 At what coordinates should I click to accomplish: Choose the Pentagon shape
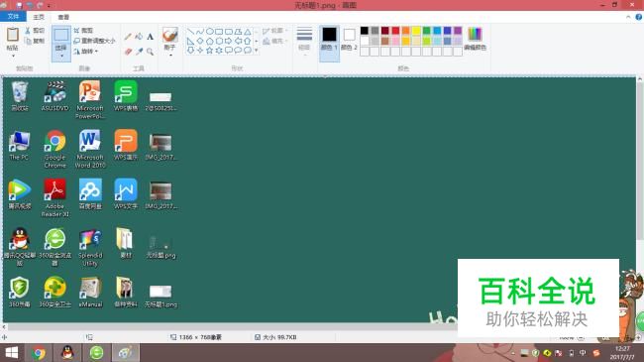click(209, 41)
